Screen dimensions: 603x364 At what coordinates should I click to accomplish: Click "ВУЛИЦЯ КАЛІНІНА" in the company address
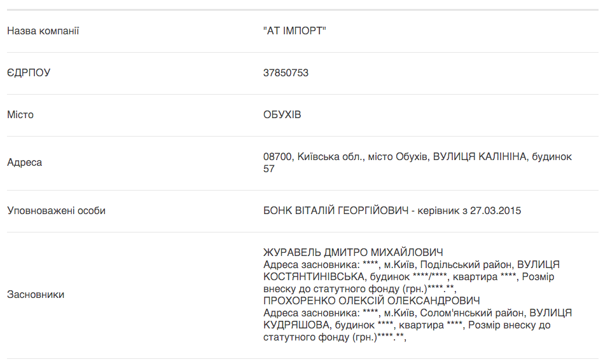tap(480, 156)
